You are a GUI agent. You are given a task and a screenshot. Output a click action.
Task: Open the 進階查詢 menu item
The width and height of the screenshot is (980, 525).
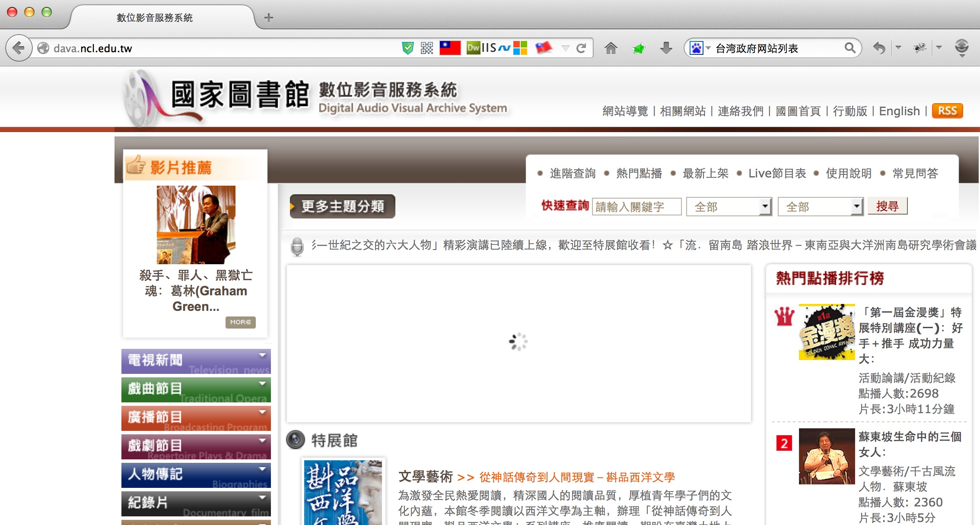573,173
